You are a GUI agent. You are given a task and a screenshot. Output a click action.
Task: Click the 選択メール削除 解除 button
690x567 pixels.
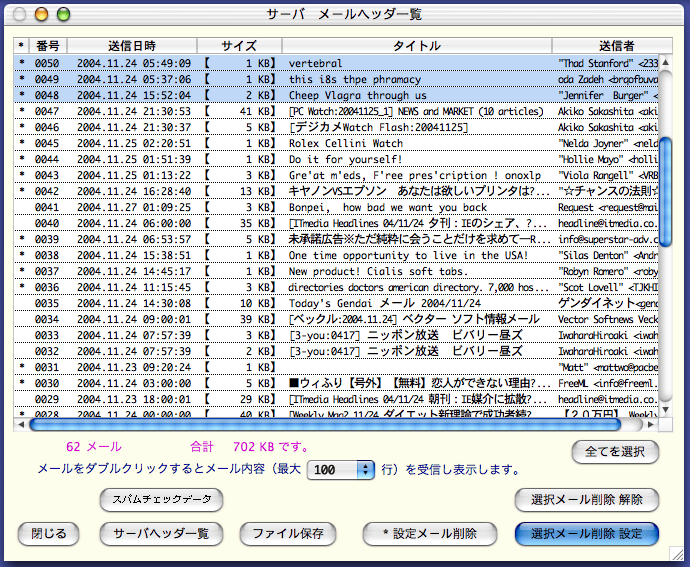(x=587, y=500)
